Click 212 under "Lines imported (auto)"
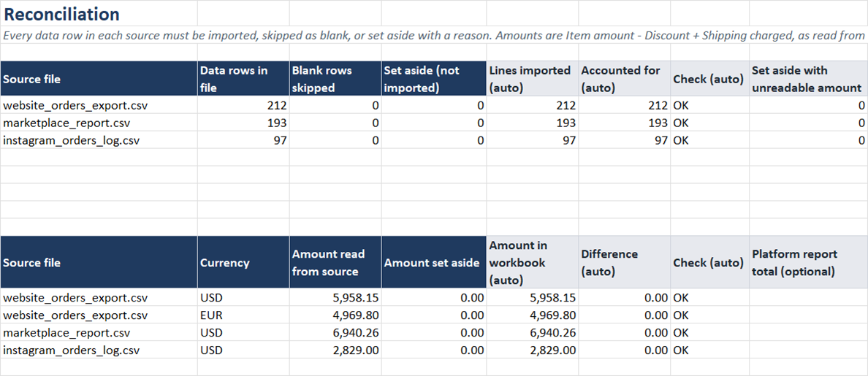The image size is (868, 376). (x=532, y=105)
